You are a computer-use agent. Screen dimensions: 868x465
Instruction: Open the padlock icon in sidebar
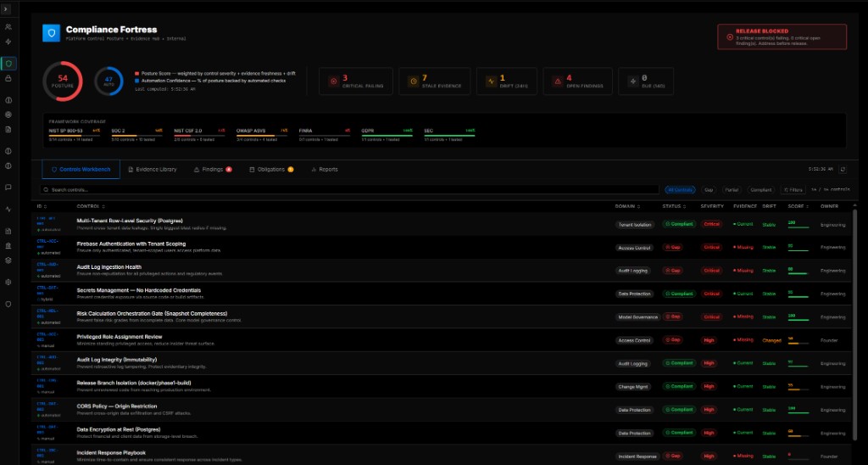tap(8, 79)
